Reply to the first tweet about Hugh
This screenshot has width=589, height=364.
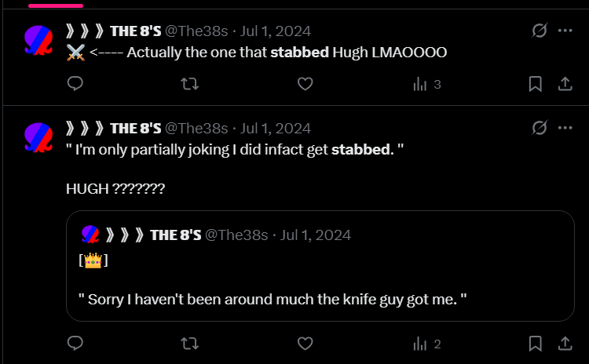pyautogui.click(x=75, y=84)
